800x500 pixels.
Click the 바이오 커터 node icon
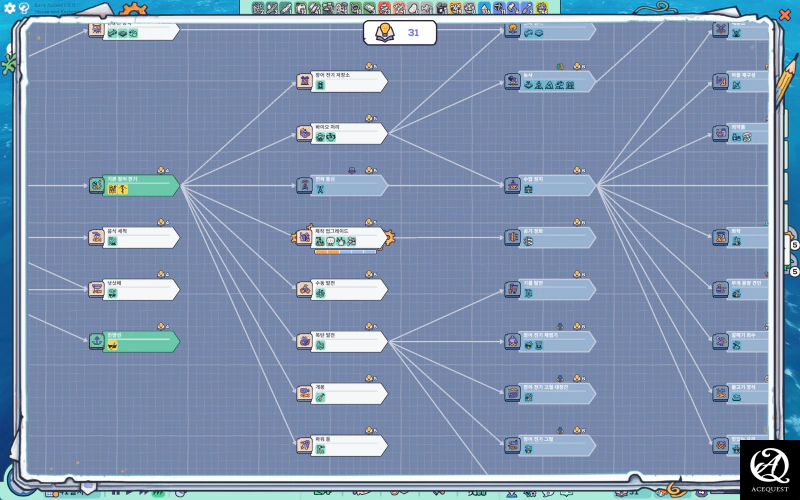pyautogui.click(x=305, y=133)
